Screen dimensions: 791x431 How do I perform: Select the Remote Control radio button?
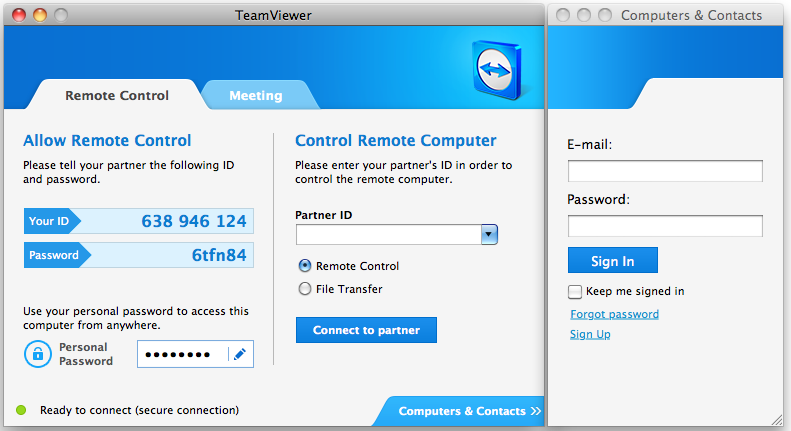pos(305,265)
